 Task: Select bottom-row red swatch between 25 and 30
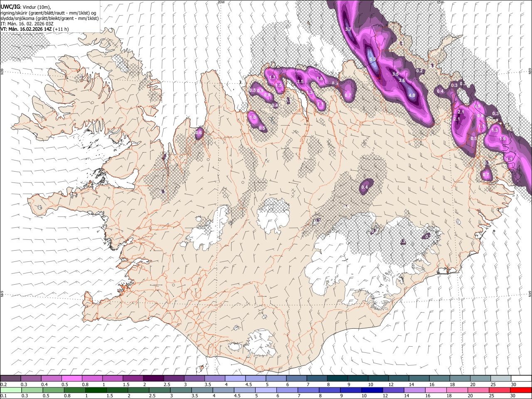tap(500, 390)
